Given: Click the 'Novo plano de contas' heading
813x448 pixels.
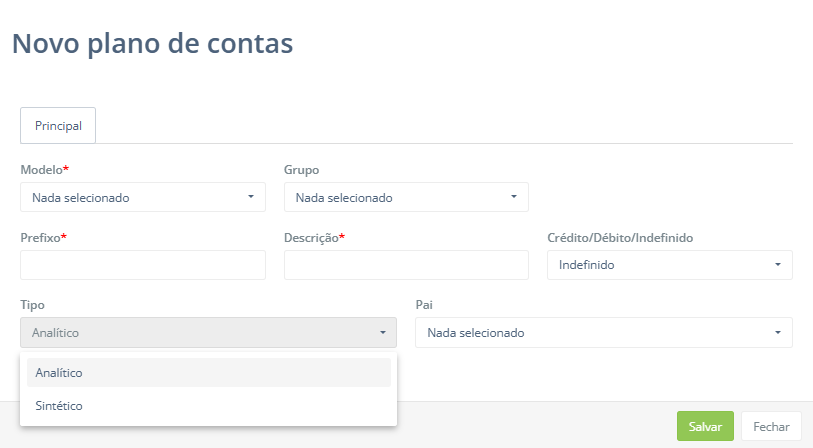Looking at the screenshot, I should [x=152, y=43].
